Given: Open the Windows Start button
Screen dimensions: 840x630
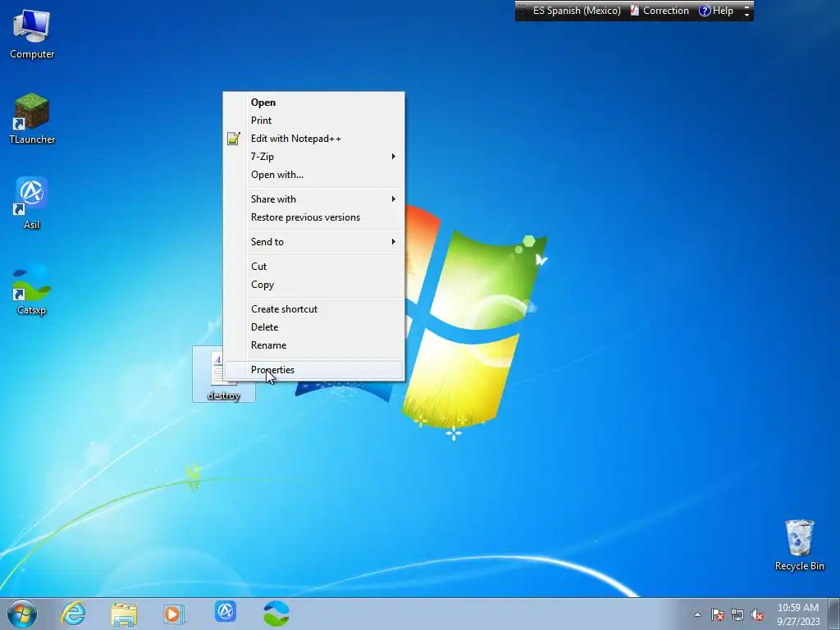Looking at the screenshot, I should click(x=22, y=614).
